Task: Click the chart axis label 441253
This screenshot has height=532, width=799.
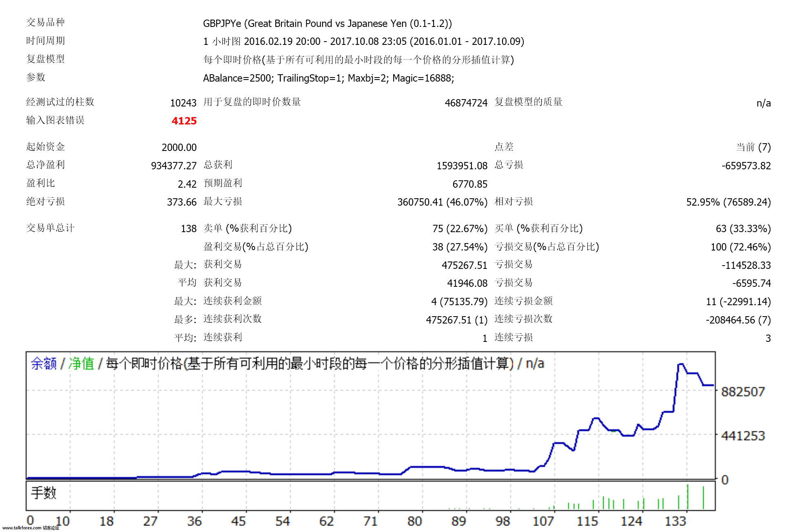Action: (743, 436)
